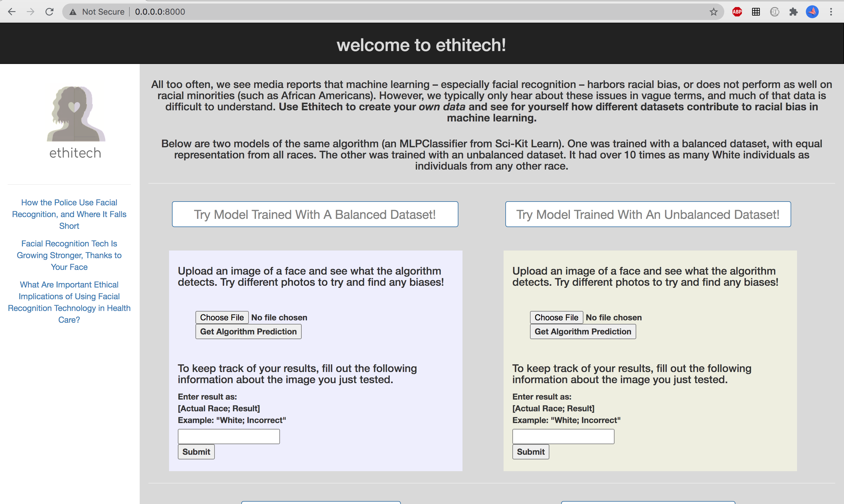Open the Extensions puzzle piece icon
This screenshot has height=504, width=844.
point(794,12)
